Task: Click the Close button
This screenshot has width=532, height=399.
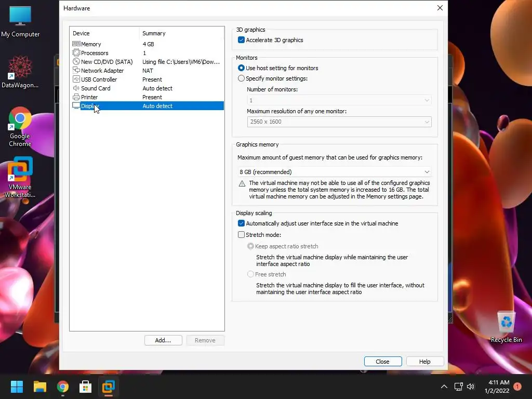Action: 383,362
